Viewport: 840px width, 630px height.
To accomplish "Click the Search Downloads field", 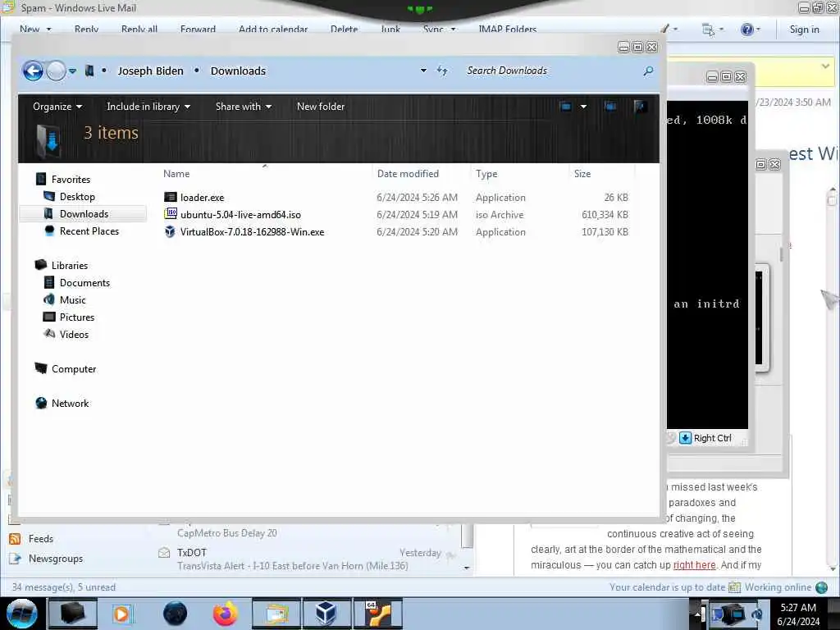I will [552, 71].
